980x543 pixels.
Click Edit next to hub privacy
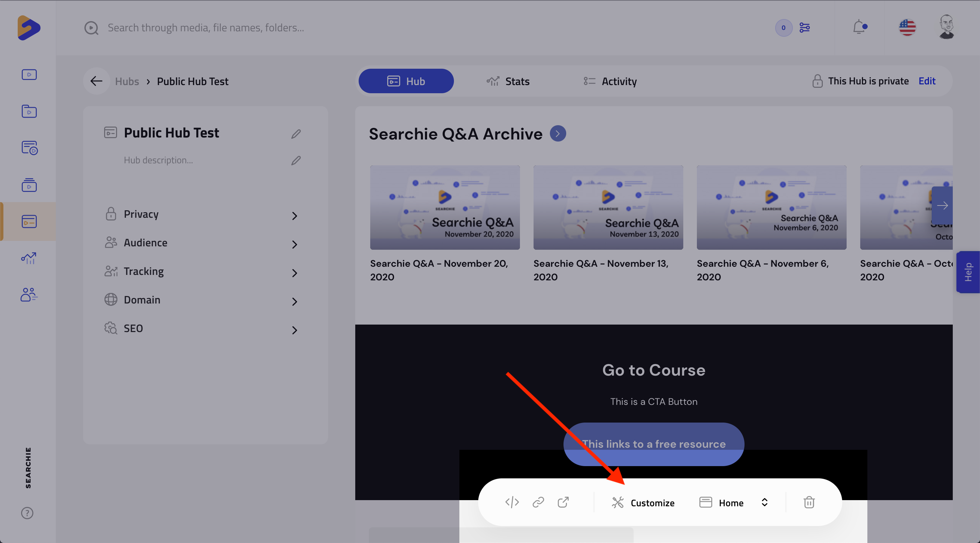[x=927, y=81]
